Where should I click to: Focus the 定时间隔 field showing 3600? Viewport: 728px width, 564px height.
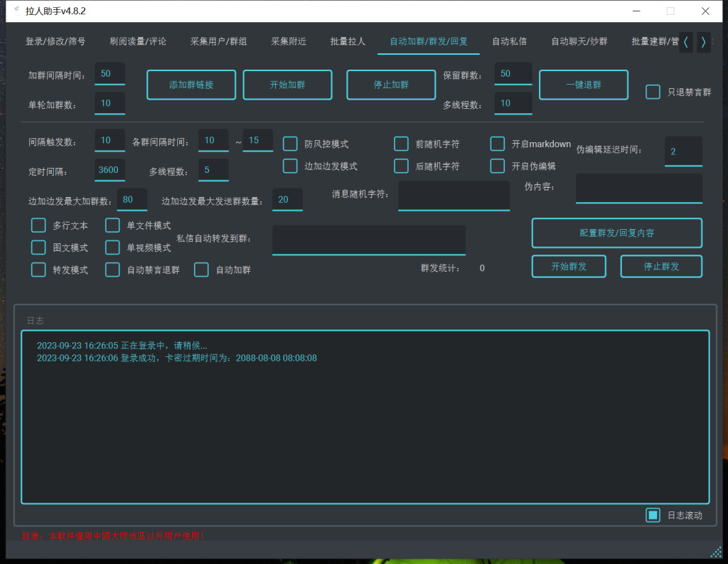[109, 170]
